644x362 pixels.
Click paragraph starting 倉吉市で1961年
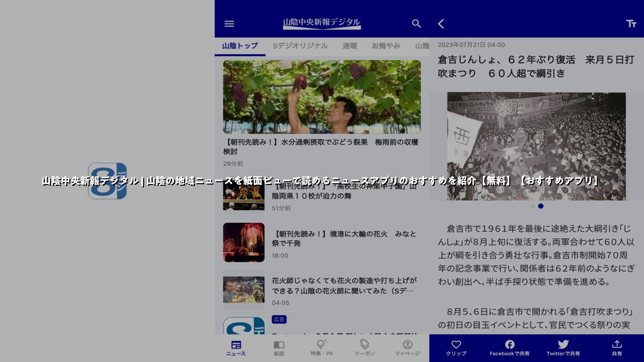click(x=536, y=255)
